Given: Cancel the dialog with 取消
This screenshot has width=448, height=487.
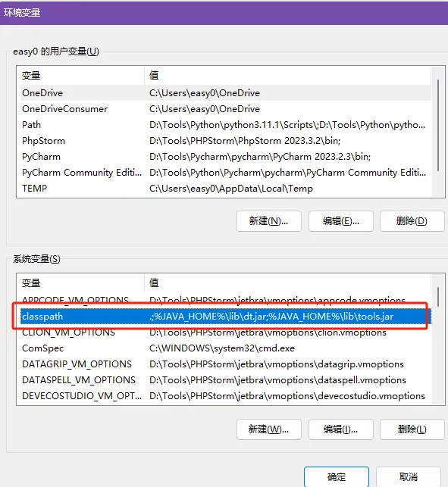Looking at the screenshot, I should (409, 476).
